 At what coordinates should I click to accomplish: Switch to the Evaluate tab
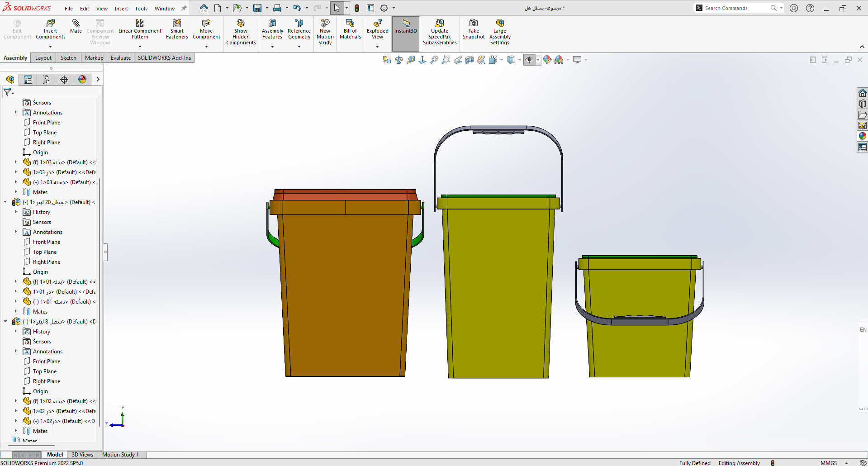click(x=121, y=58)
